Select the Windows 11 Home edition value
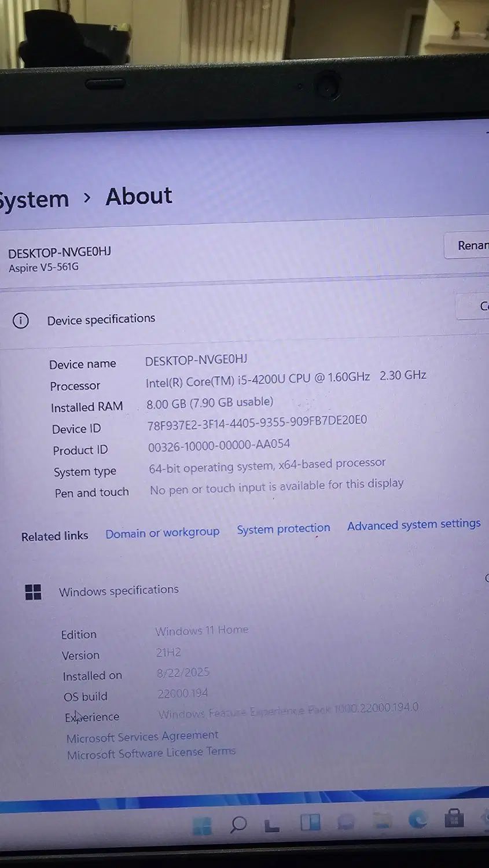Image resolution: width=489 pixels, height=868 pixels. (x=201, y=630)
